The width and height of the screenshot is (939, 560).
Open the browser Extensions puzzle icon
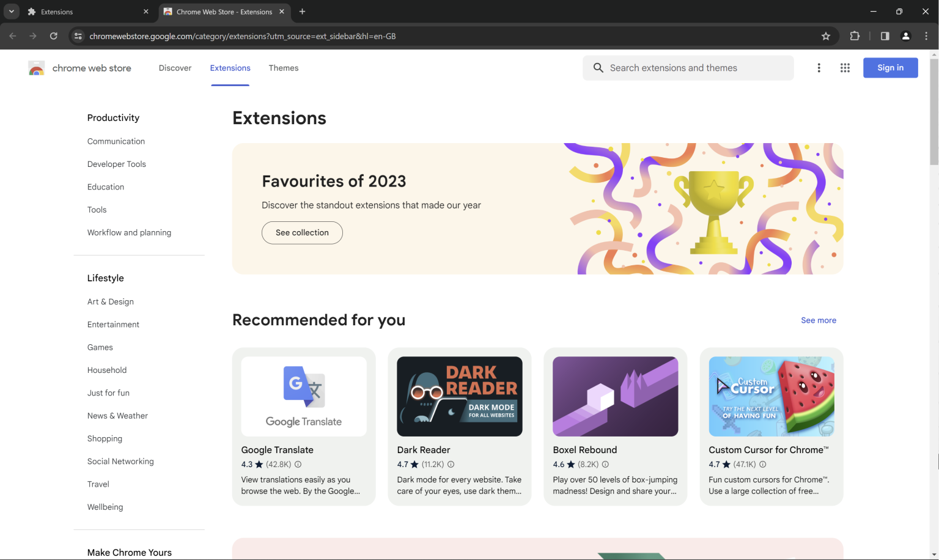855,36
